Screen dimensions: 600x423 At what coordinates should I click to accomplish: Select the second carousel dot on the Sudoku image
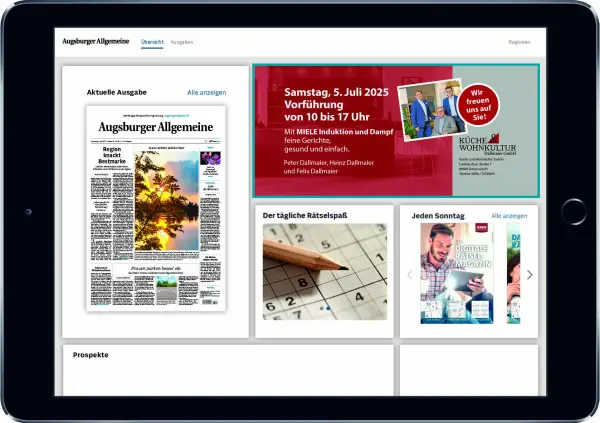[329, 308]
